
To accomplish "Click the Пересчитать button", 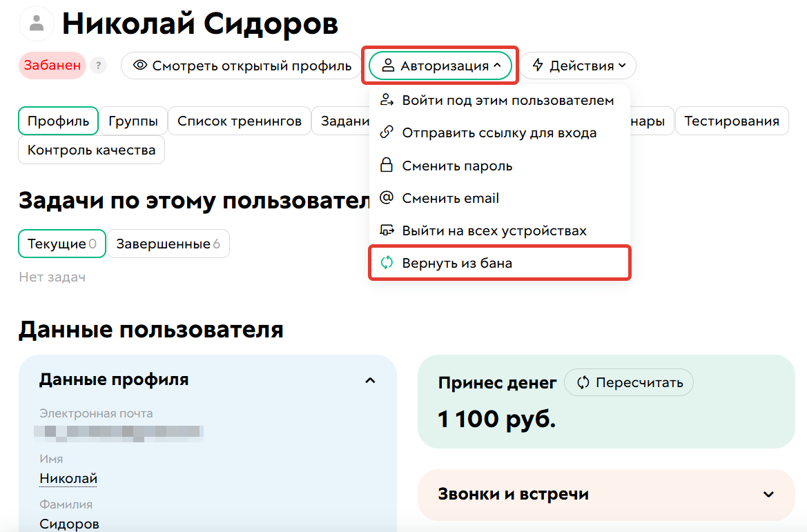I will click(628, 382).
